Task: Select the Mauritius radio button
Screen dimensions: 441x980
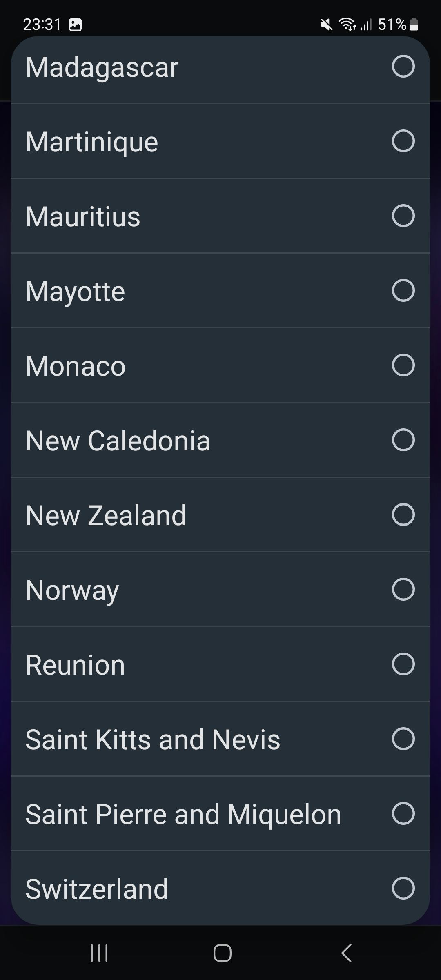Action: pos(403,216)
